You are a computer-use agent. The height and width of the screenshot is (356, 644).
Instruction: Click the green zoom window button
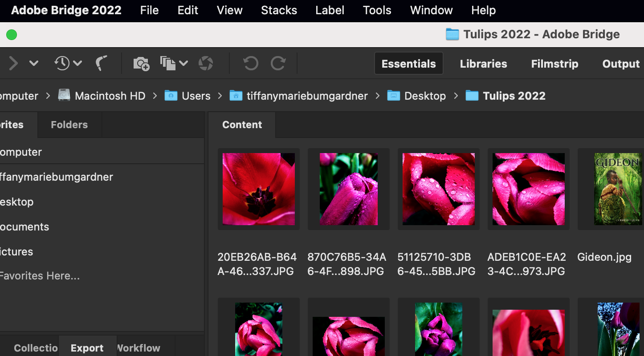[12, 35]
